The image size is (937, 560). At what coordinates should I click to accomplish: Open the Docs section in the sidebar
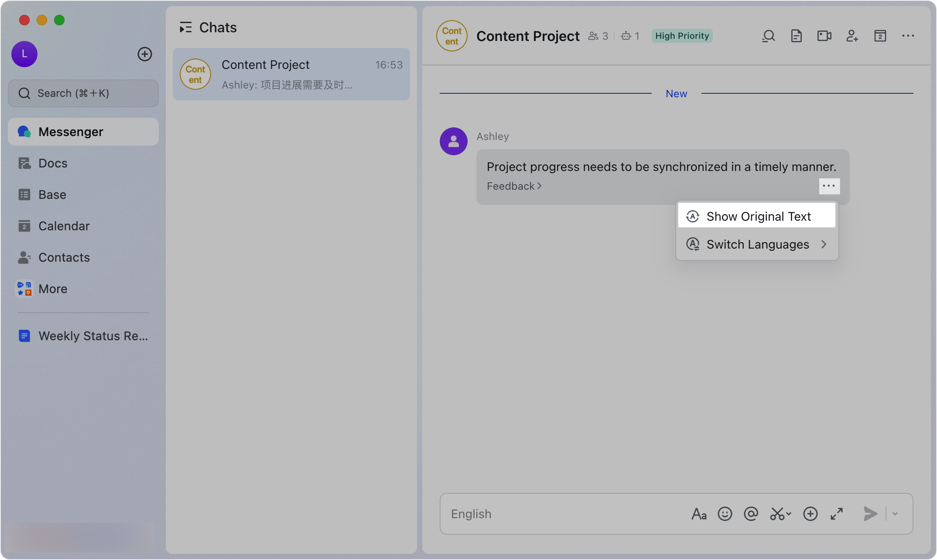click(53, 163)
